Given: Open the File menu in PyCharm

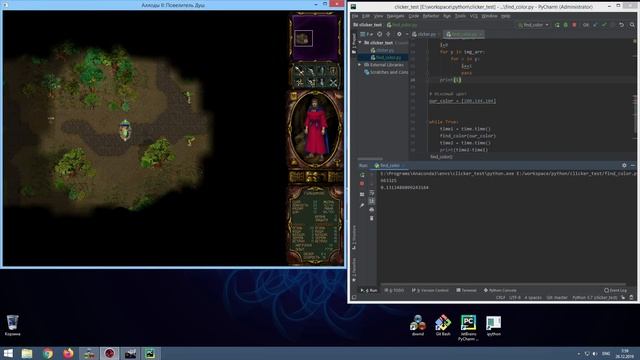Looking at the screenshot, I should click(x=355, y=16).
